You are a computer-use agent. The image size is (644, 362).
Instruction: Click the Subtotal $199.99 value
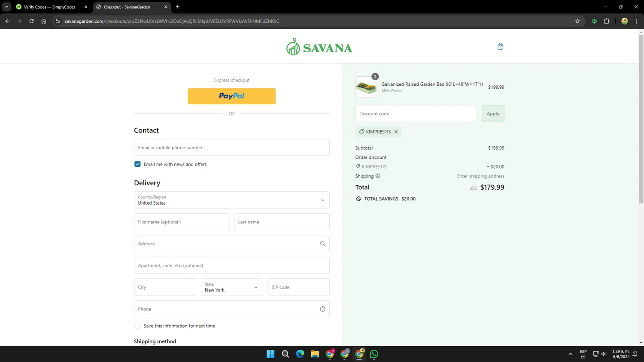coord(496,148)
